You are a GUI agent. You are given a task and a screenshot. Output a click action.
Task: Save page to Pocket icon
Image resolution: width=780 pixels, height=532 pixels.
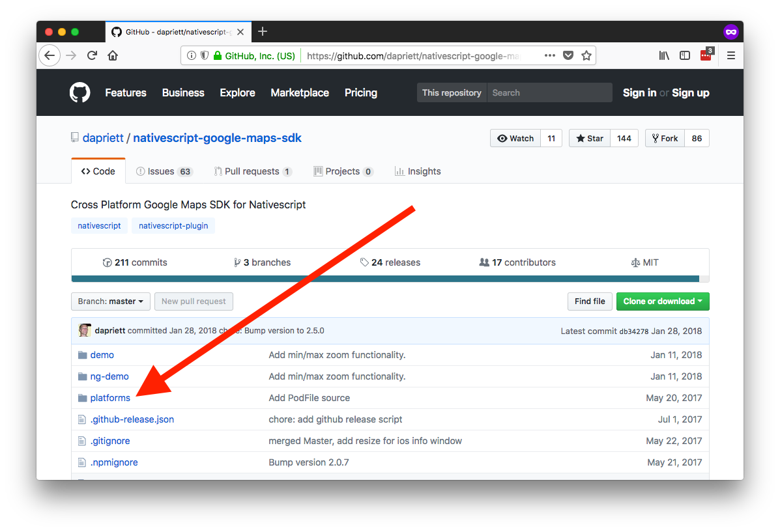pyautogui.click(x=568, y=55)
